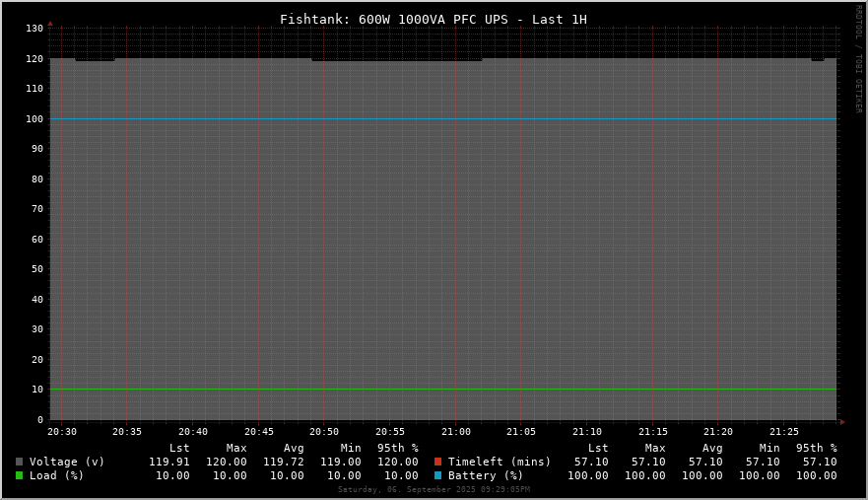Viewport: 868px width, 500px height.
Task: Click the 130 label on the y-axis
Action: [x=34, y=29]
